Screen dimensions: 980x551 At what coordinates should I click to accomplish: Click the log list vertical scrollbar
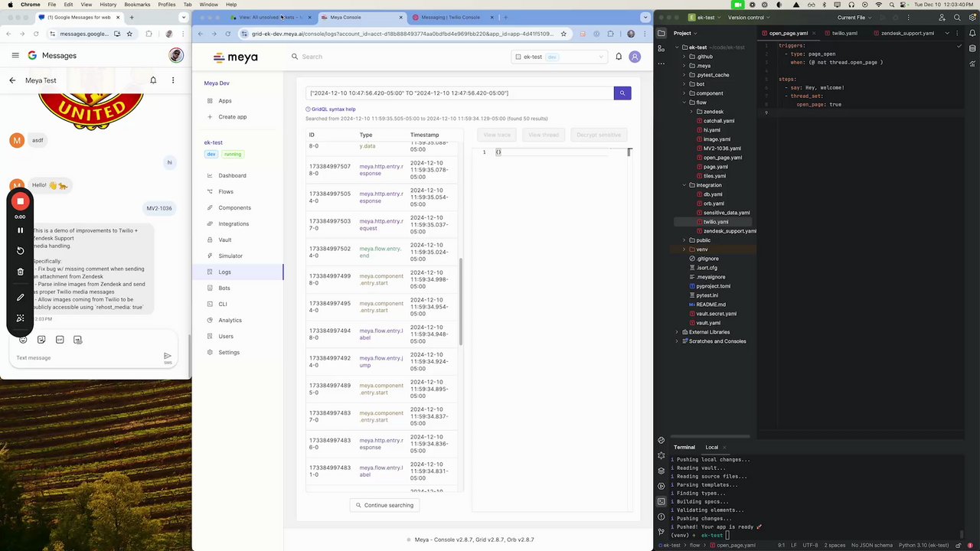tap(461, 301)
